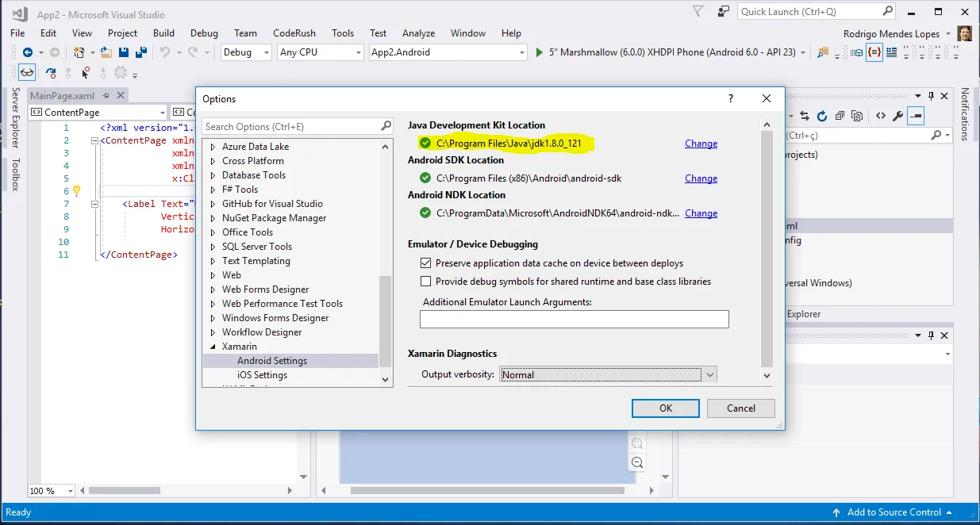Open the Any CPU platform dropdown
The image size is (980, 525).
[320, 52]
